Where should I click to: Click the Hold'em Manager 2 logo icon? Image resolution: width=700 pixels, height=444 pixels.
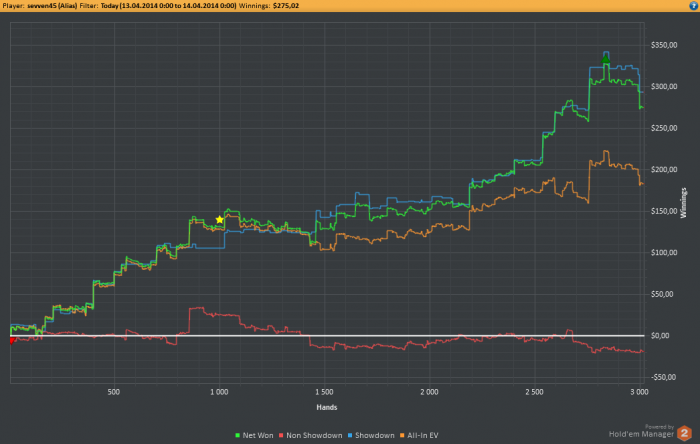pyautogui.click(x=684, y=433)
